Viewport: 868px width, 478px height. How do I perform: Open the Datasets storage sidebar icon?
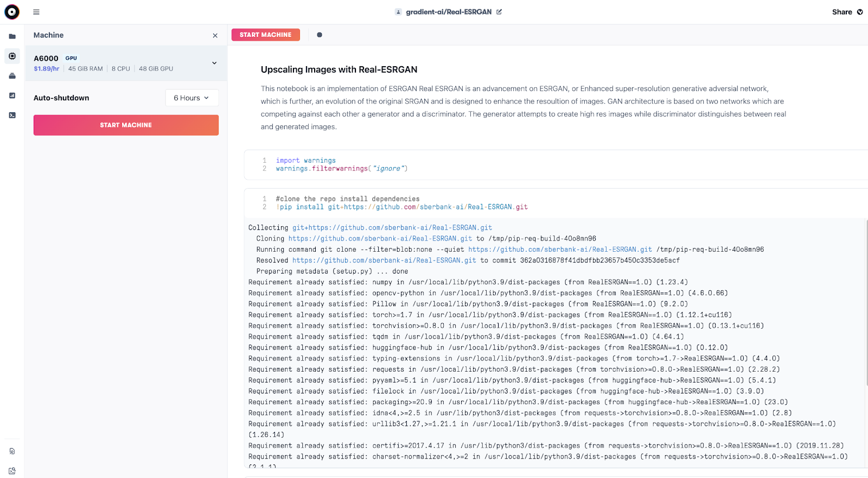(x=12, y=76)
